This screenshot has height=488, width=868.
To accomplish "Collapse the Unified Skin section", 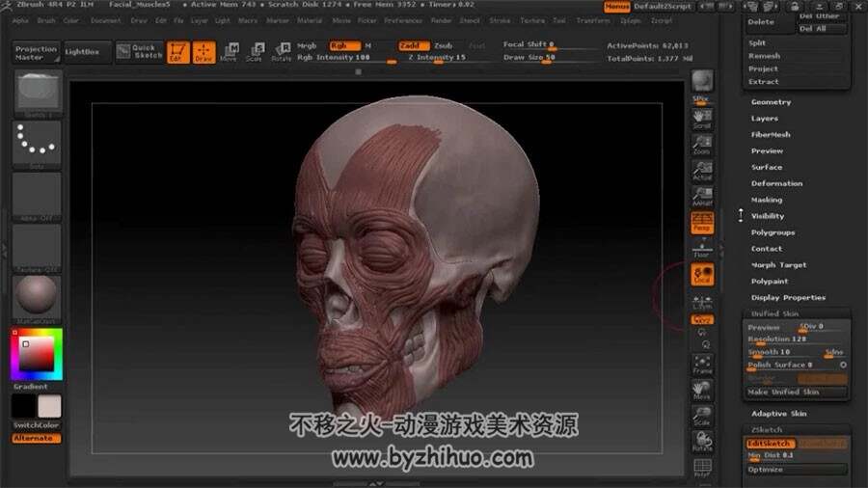I will 774,313.
